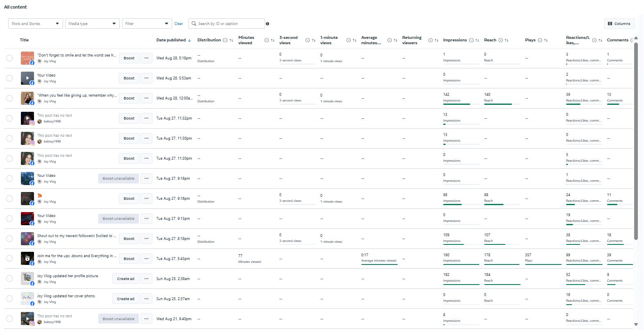This screenshot has width=644, height=330.
Task: Click the Plays column sort arrows
Action: click(546, 40)
